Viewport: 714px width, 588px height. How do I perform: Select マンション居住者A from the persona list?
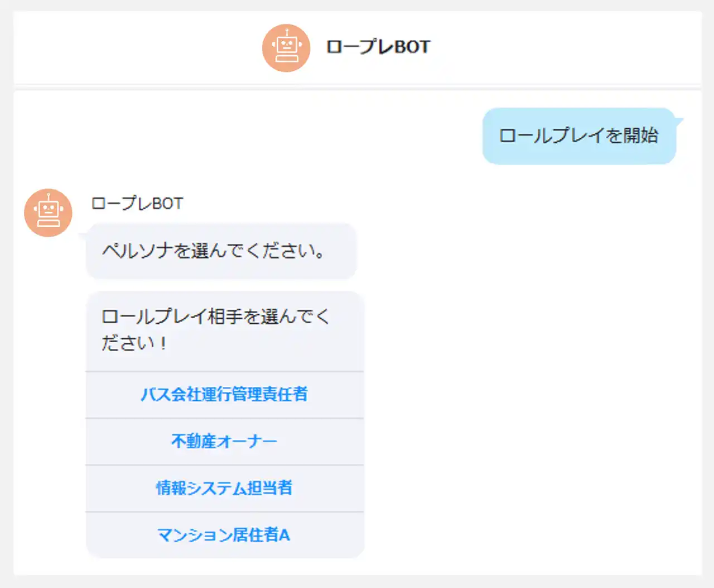(224, 535)
